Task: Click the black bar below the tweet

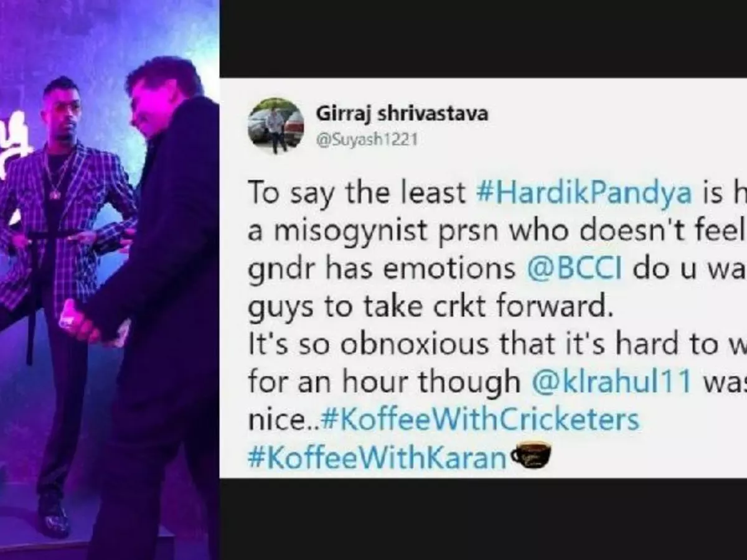Action: click(483, 519)
